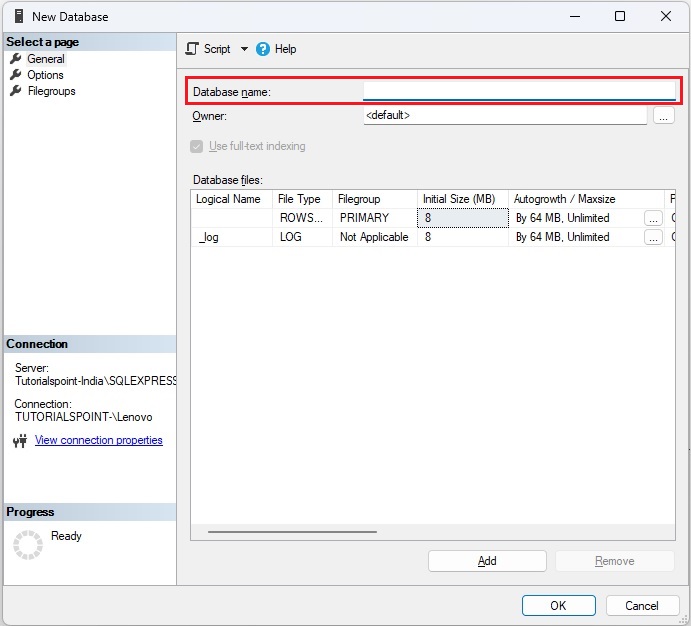Click the Not Applicable filegroup cell
The height and width of the screenshot is (626, 691).
point(375,237)
